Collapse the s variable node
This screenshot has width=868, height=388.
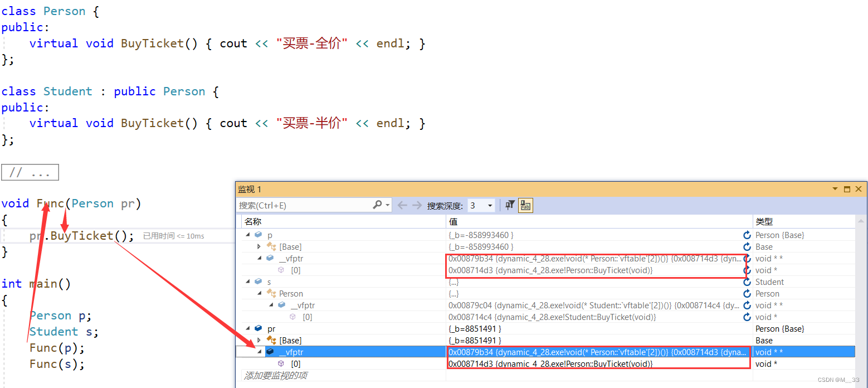247,282
